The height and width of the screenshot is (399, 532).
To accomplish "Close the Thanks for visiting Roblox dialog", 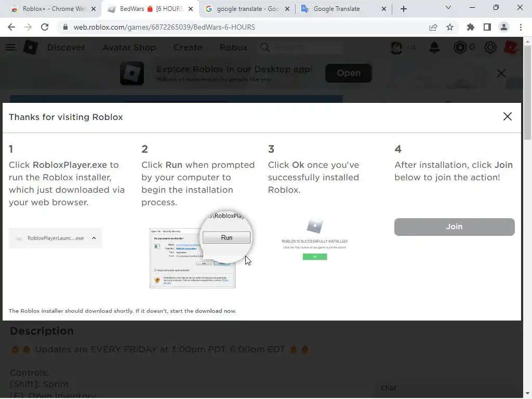I will click(507, 117).
